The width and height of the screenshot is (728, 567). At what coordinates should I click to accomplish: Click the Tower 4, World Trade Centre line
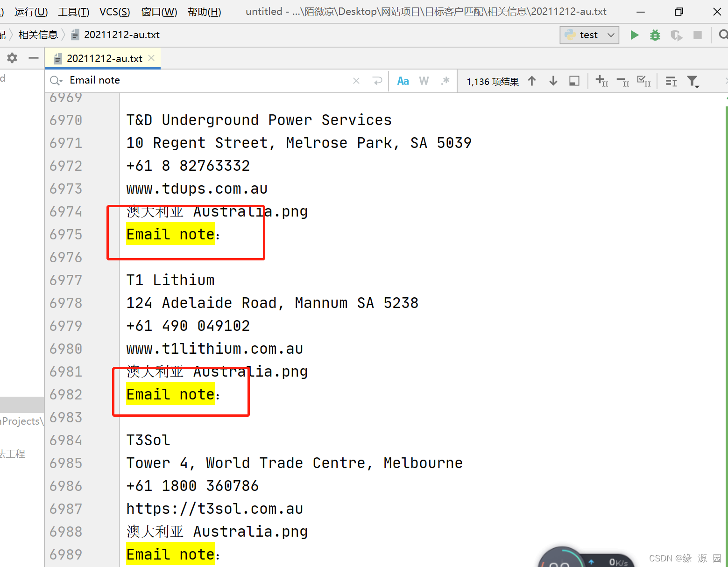[x=294, y=463]
